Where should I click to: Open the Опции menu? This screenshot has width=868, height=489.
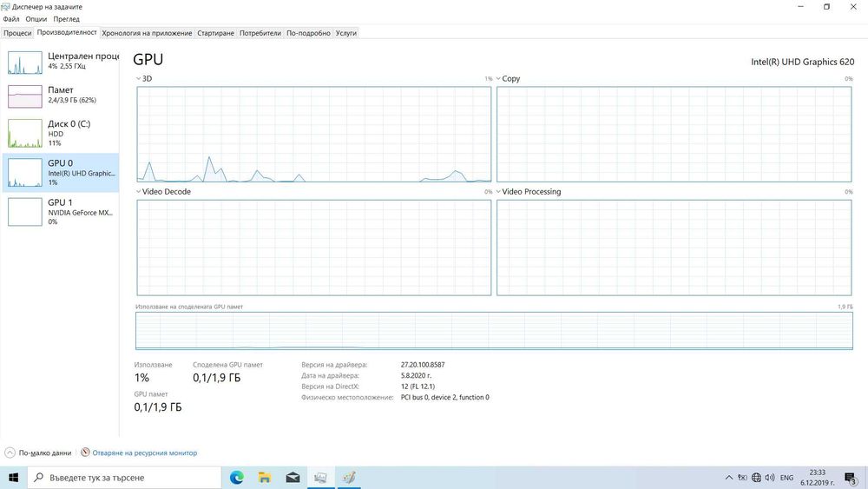point(36,19)
